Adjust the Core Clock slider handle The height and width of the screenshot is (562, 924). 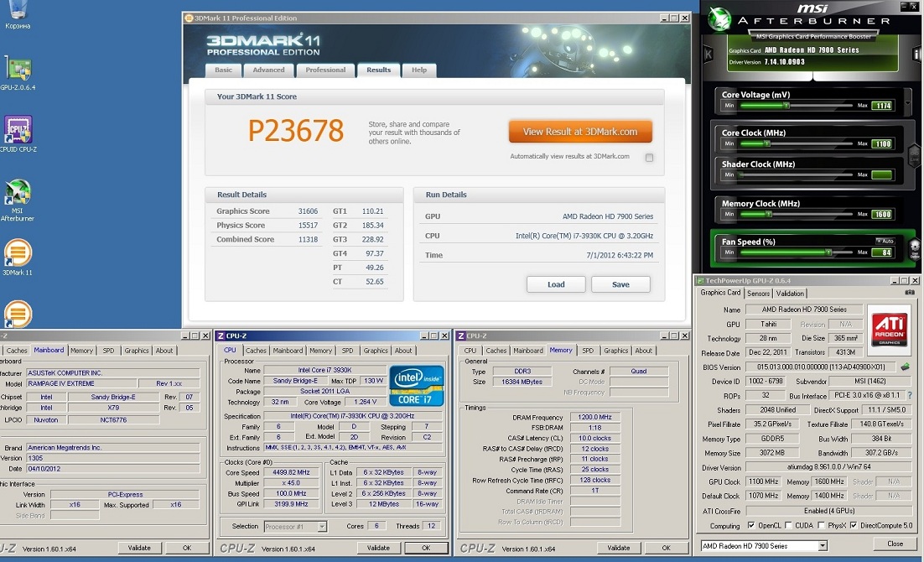click(766, 143)
